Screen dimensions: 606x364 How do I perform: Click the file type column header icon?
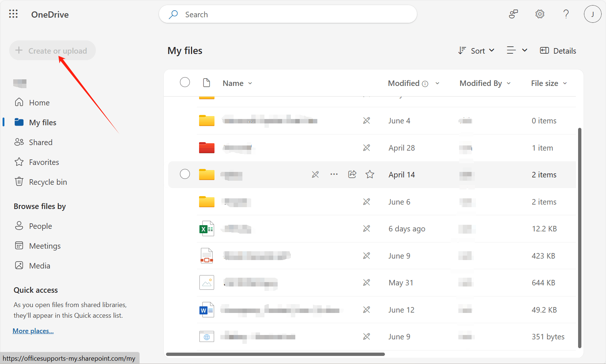pyautogui.click(x=207, y=83)
